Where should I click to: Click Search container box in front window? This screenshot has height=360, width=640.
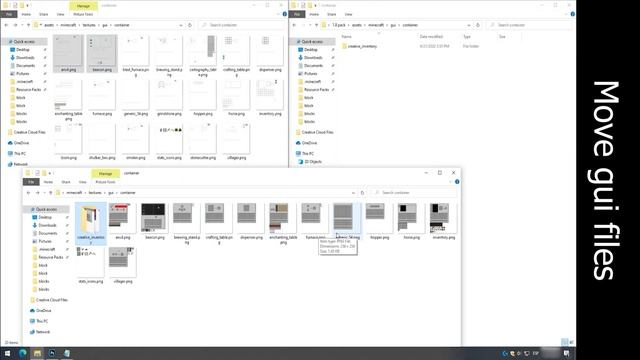(413, 193)
